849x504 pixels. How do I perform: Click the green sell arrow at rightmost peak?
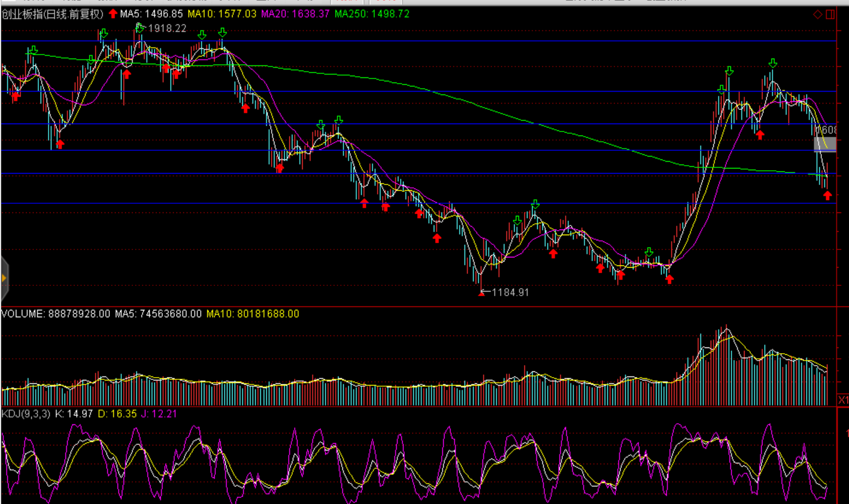click(x=773, y=63)
